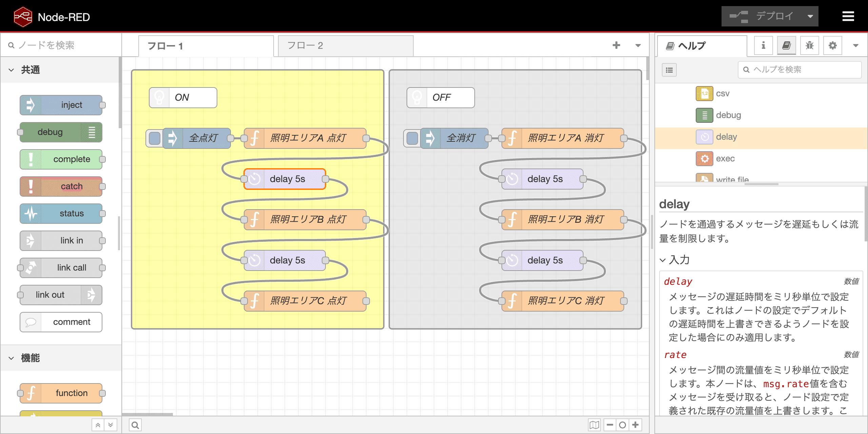Reset canvas zoom with circle icon
Image resolution: width=868 pixels, height=434 pixels.
[623, 425]
